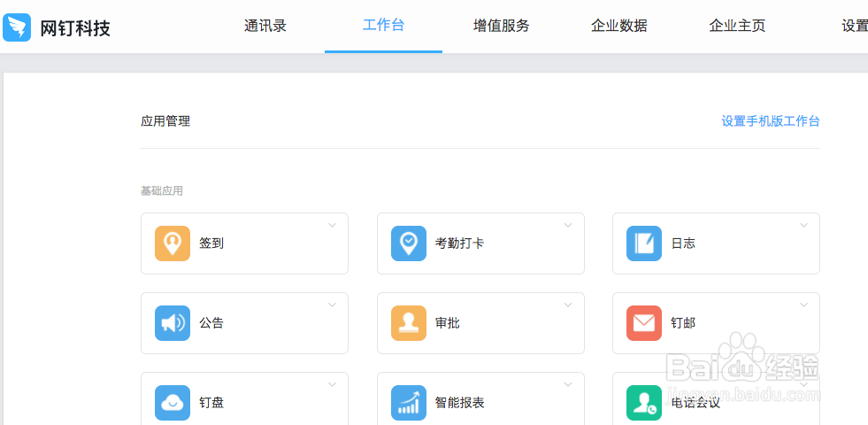
Task: Expand the 考勤打卡 card chevron
Action: (568, 225)
